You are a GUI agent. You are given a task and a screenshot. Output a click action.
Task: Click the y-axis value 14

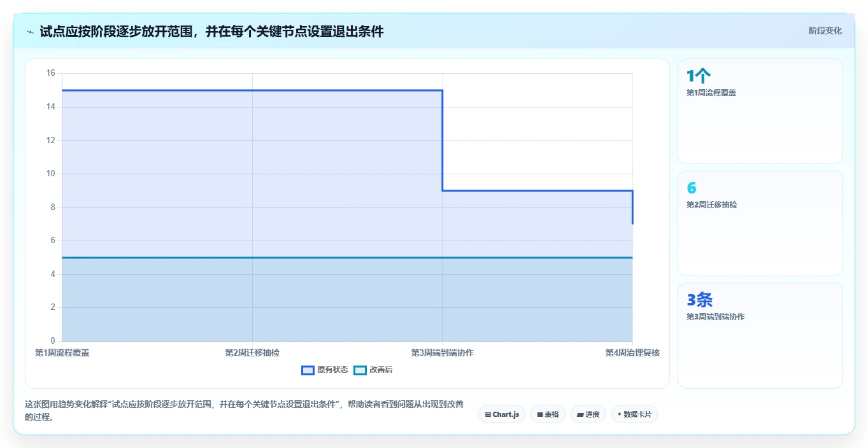(x=51, y=107)
